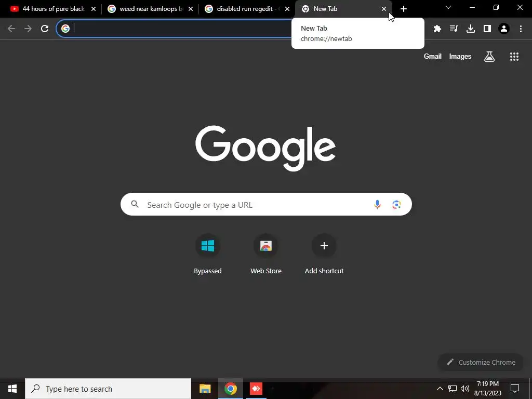Viewport: 532px width, 399px height.
Task: Open the network status tray icon
Action: coord(453,389)
